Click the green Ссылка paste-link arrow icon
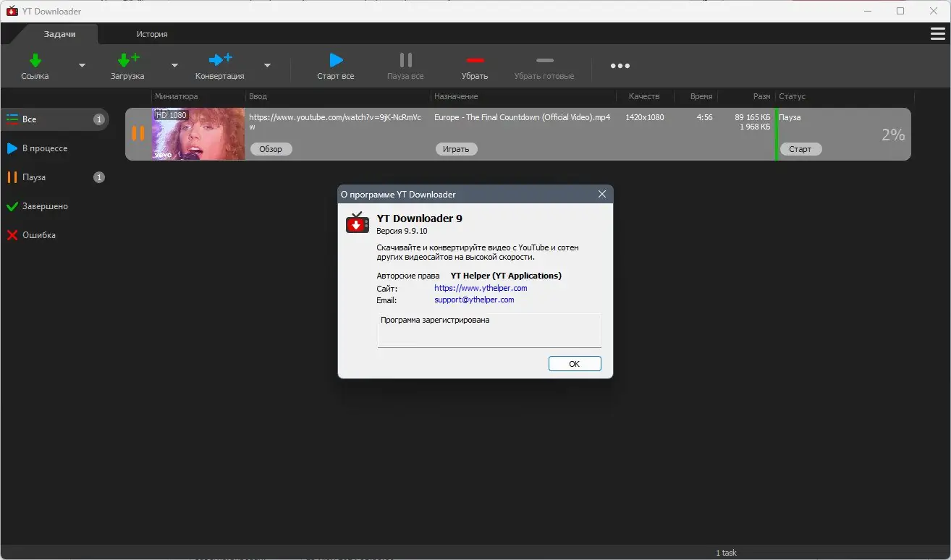The image size is (951, 560). point(35,60)
